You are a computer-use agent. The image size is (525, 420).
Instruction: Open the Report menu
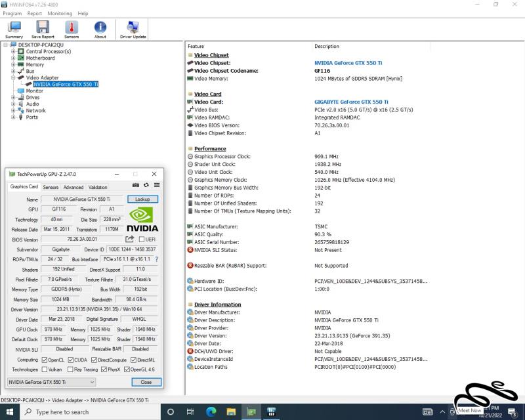click(35, 13)
